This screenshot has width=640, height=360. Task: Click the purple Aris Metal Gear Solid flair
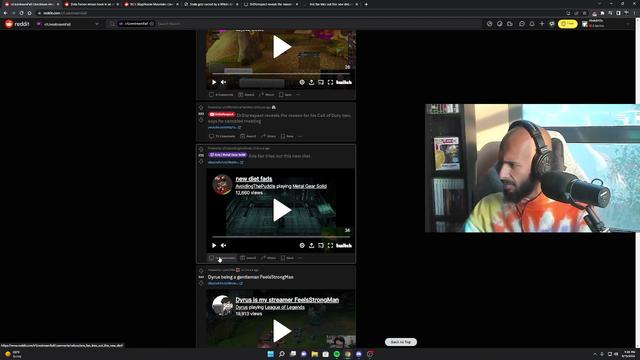point(228,155)
